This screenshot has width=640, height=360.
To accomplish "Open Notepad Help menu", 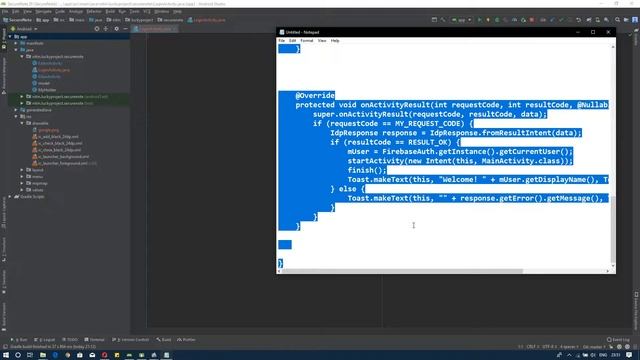I will pyautogui.click(x=335, y=41).
